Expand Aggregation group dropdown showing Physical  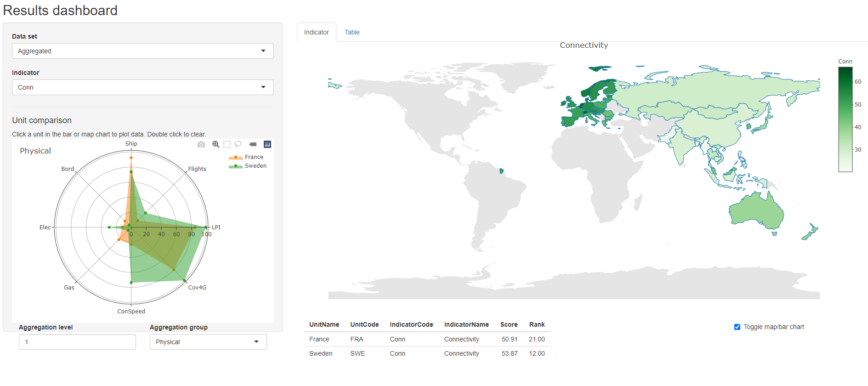[208, 342]
